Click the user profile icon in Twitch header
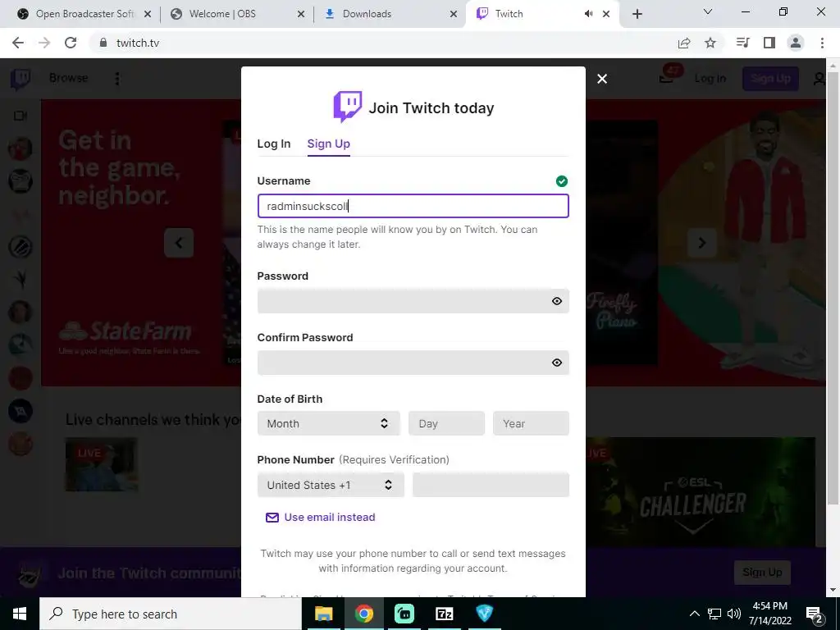This screenshot has height=630, width=840. (819, 79)
